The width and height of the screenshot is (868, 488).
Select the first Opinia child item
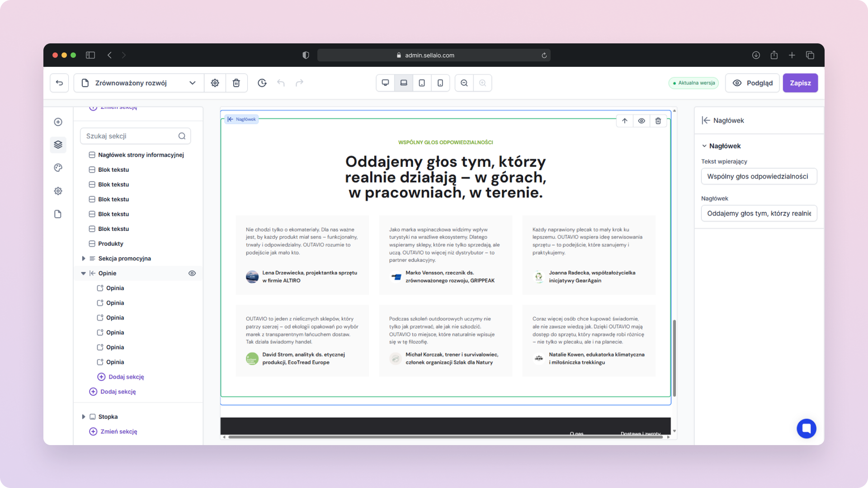(115, 288)
